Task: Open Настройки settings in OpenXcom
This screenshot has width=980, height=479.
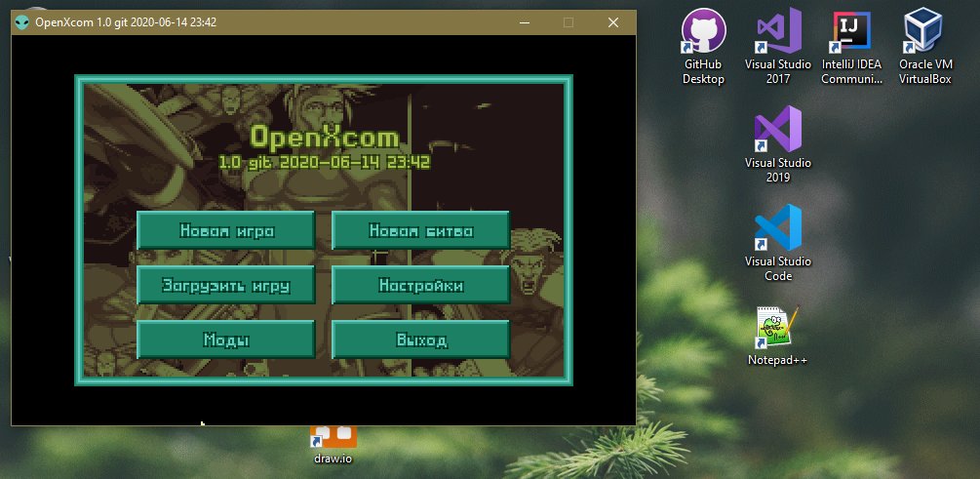Action: click(420, 285)
